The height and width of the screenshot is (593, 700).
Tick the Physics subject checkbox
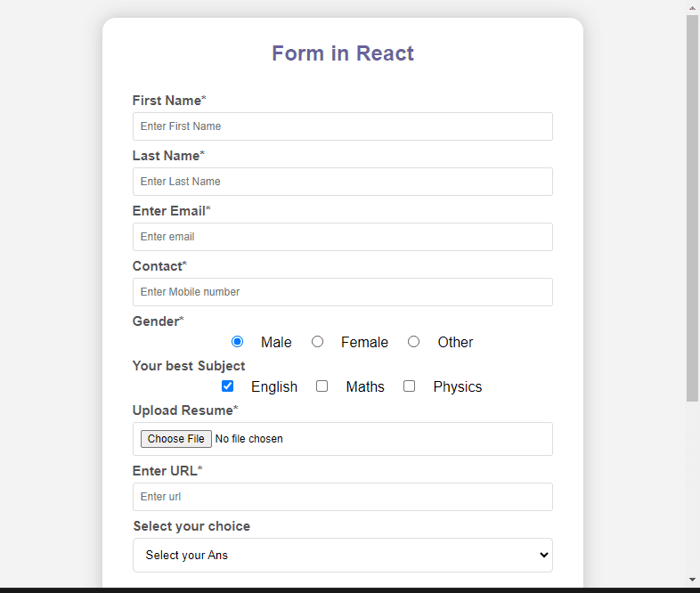pos(410,386)
